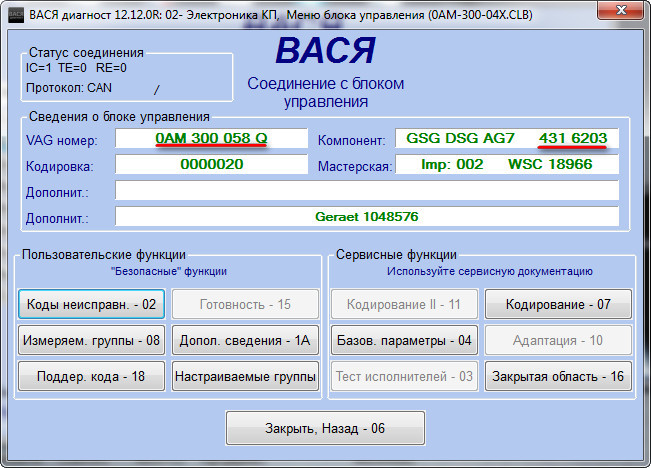Screen dimensions: 651x468
Task: Click 'Поддер. кода - 18' button
Action: 91,376
